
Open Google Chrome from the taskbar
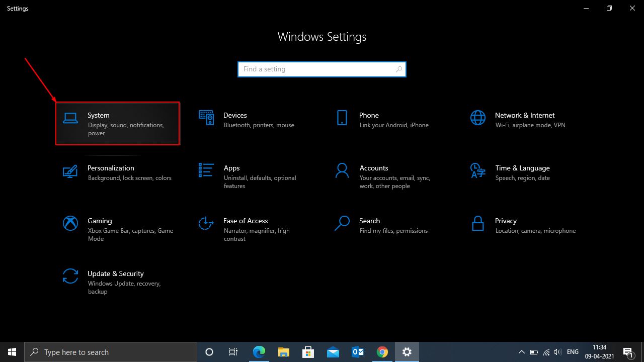coord(382,352)
